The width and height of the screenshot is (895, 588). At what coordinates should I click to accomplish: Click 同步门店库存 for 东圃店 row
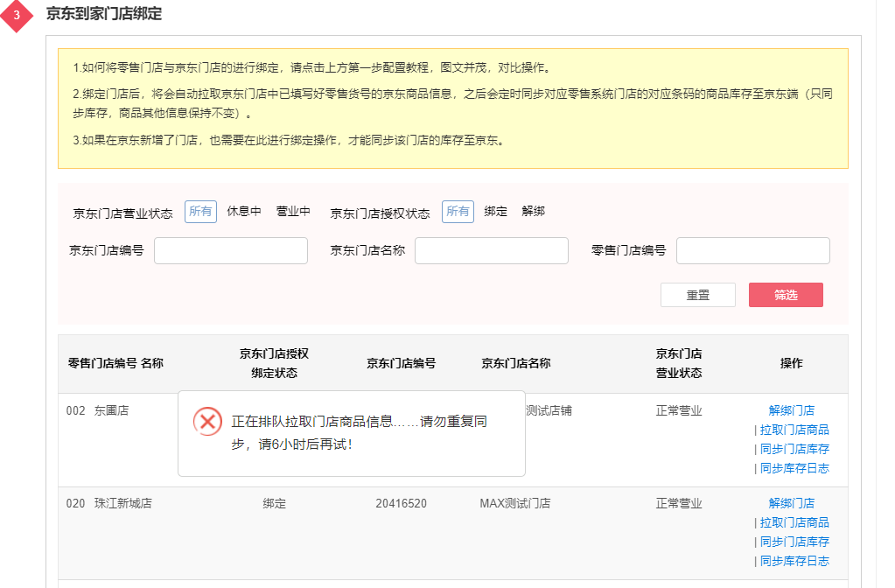click(x=794, y=449)
